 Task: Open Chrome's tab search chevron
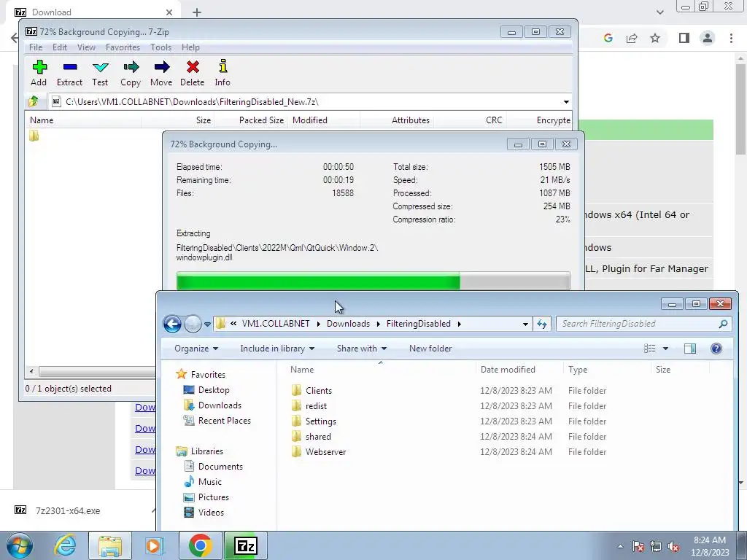pos(659,12)
